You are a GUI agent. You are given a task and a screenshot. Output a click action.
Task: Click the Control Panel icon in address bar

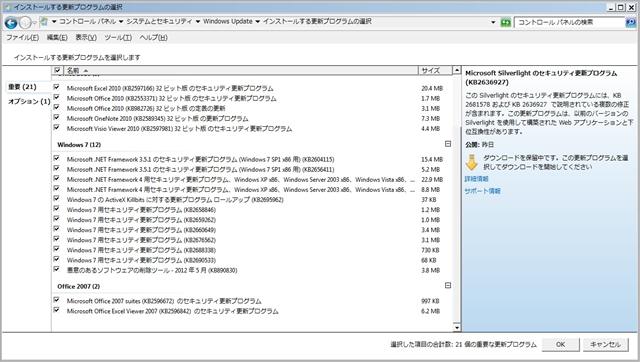(44, 22)
